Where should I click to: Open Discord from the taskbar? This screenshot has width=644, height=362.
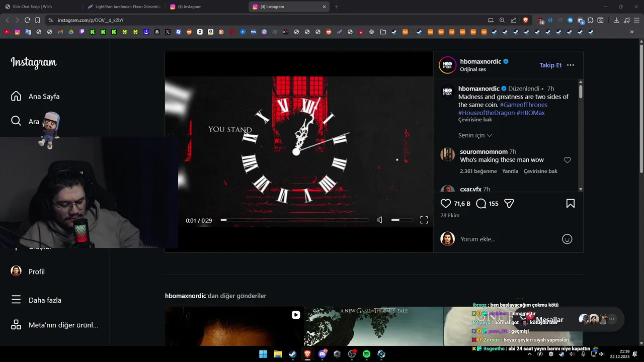click(323, 354)
